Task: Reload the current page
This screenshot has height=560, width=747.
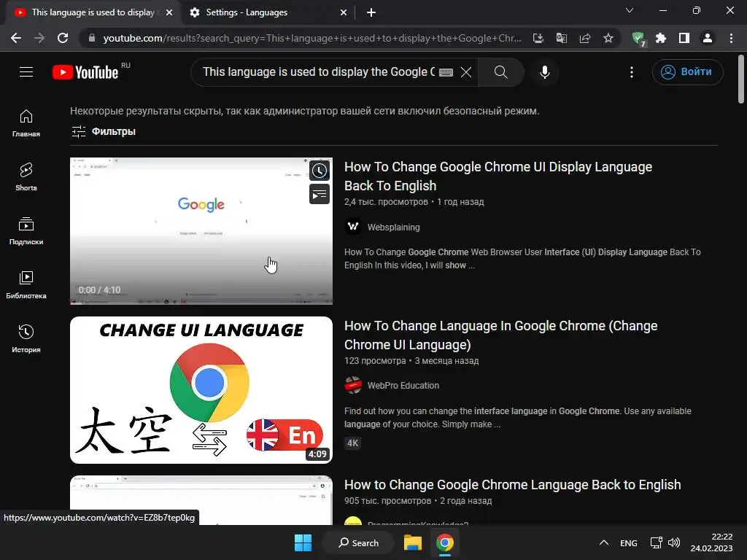Action: pos(63,38)
